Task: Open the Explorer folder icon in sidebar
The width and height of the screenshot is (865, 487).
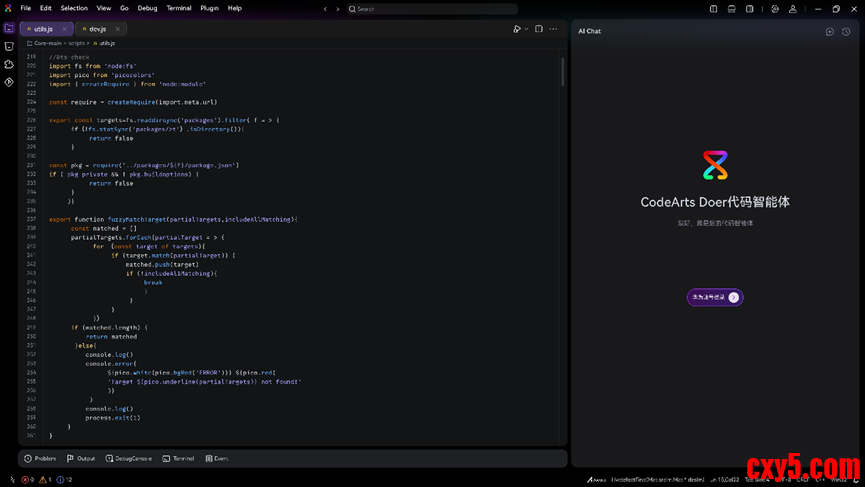Action: coord(9,28)
